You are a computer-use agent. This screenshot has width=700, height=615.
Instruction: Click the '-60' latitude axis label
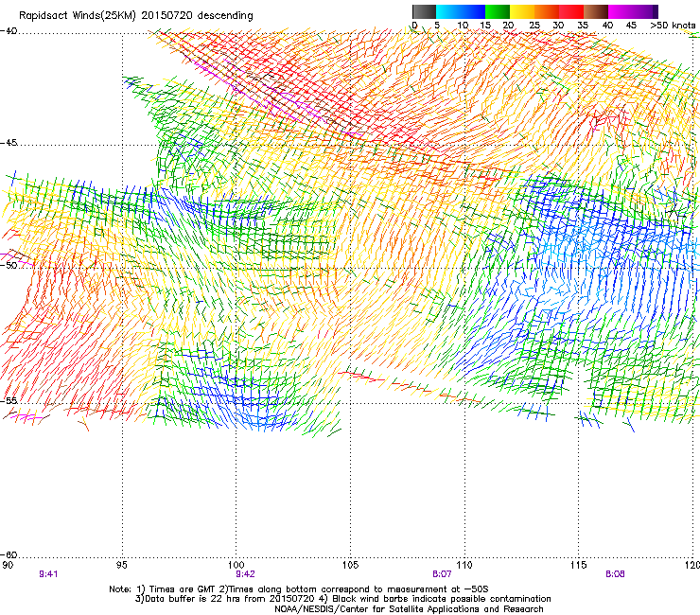point(9,554)
